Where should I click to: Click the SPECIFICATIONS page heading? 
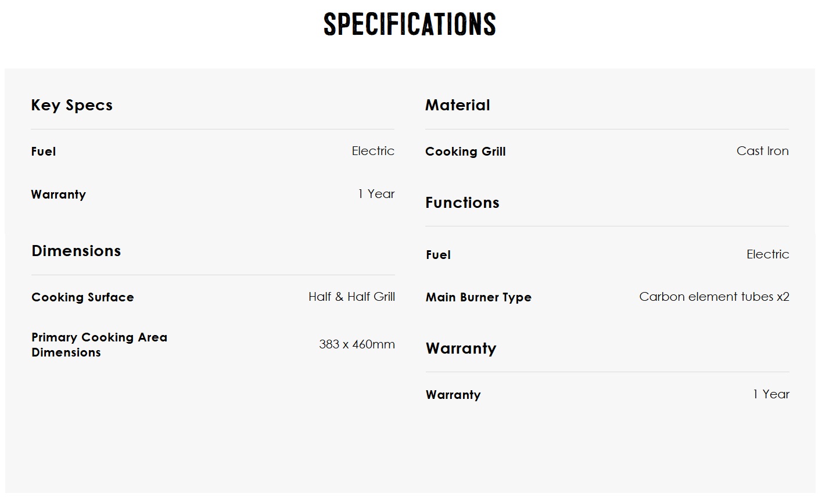pyautogui.click(x=410, y=24)
